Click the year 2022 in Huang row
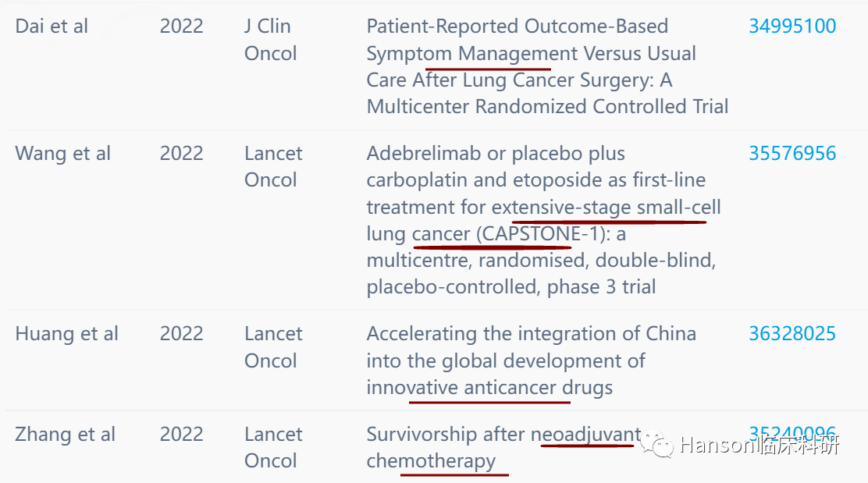 coord(182,334)
